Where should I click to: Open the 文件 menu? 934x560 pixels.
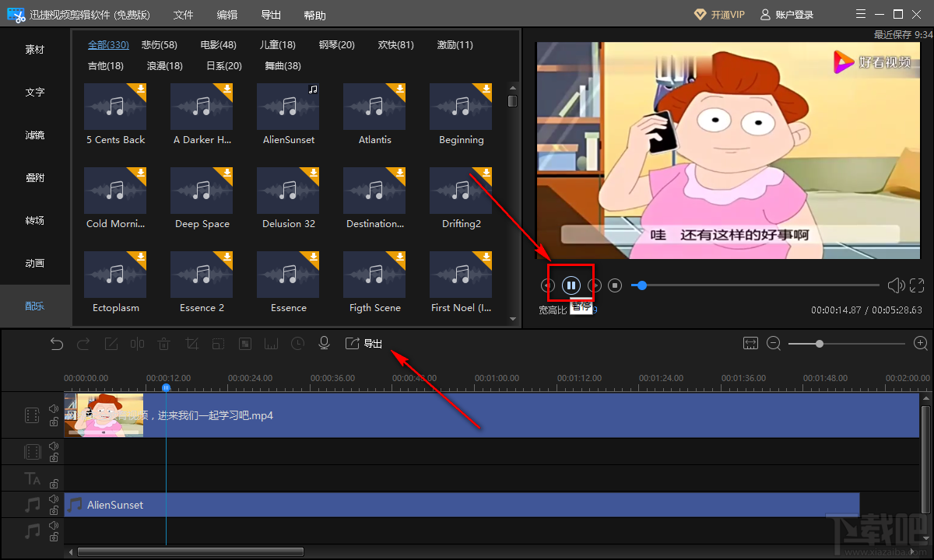[x=184, y=15]
